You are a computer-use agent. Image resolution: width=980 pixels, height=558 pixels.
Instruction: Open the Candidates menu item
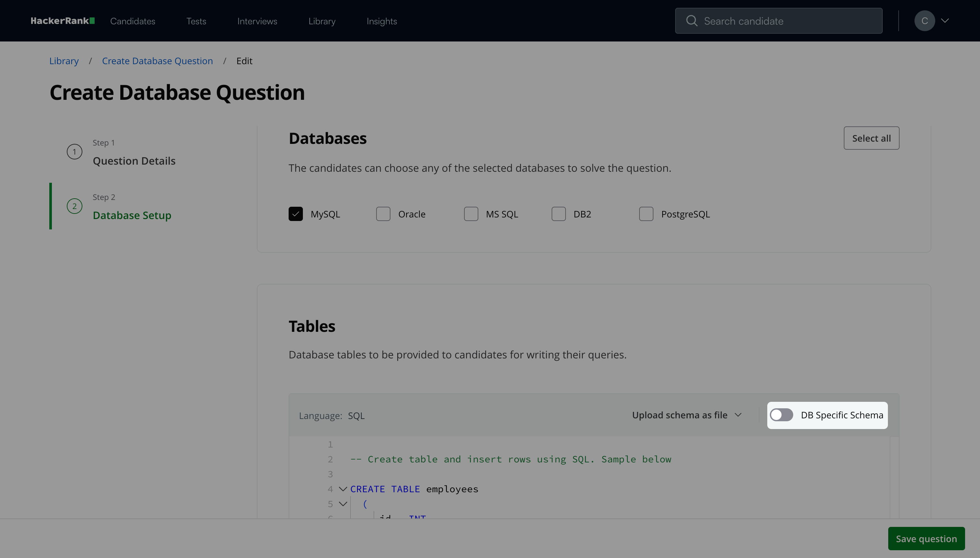pyautogui.click(x=133, y=21)
